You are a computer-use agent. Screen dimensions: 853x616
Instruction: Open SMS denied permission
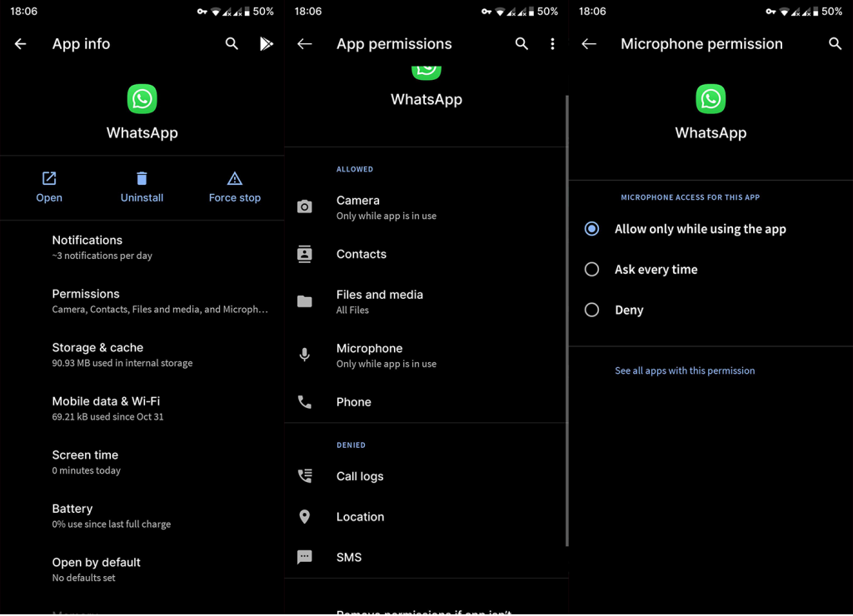tap(426, 557)
